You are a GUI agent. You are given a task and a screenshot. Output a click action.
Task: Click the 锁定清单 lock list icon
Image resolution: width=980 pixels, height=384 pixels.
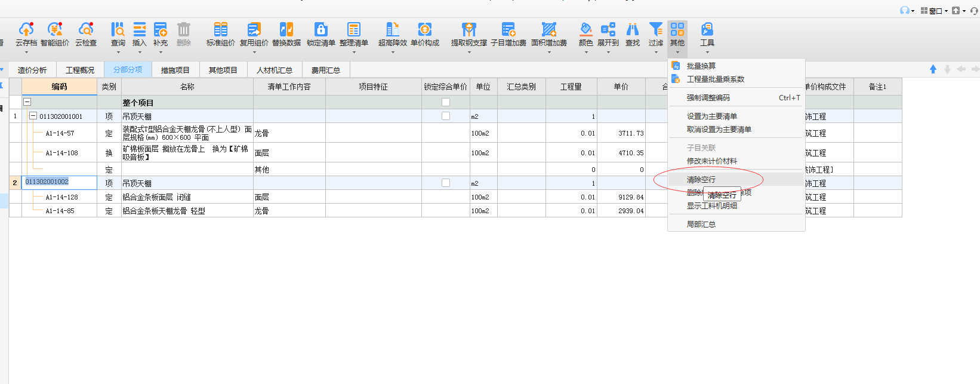coord(321,29)
